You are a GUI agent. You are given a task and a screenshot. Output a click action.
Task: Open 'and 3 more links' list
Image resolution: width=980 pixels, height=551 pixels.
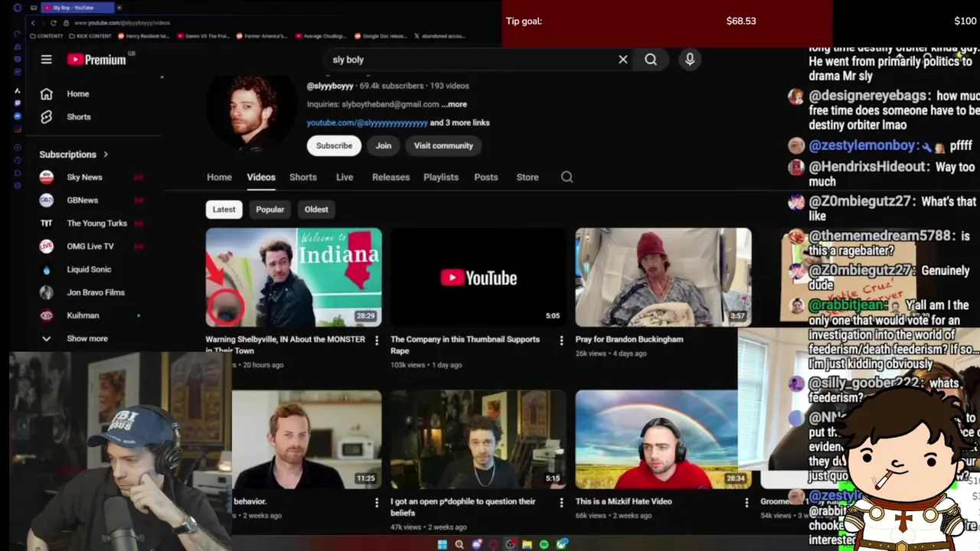[x=459, y=122]
